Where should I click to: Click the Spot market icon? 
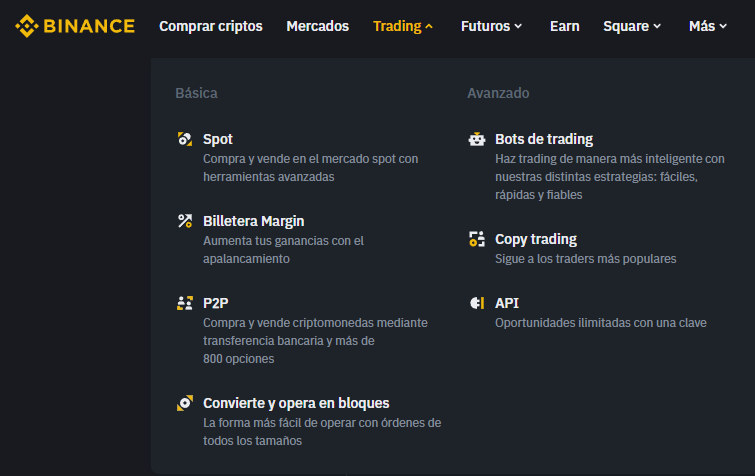(184, 140)
